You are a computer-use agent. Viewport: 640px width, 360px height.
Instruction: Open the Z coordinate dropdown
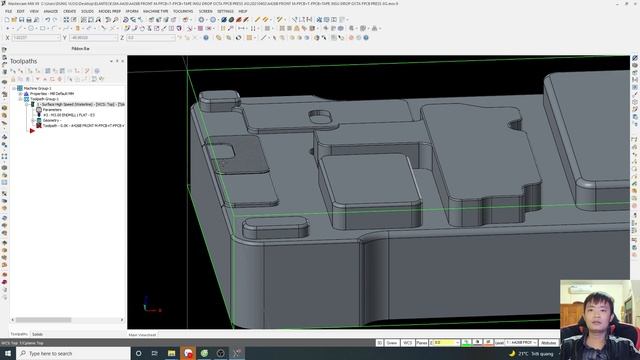click(173, 37)
